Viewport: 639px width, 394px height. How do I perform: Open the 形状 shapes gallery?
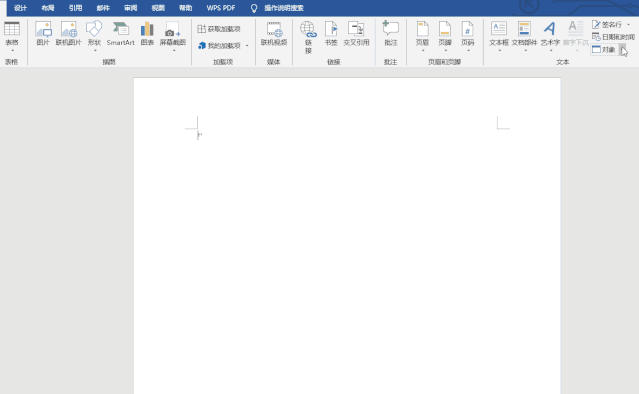[94, 37]
